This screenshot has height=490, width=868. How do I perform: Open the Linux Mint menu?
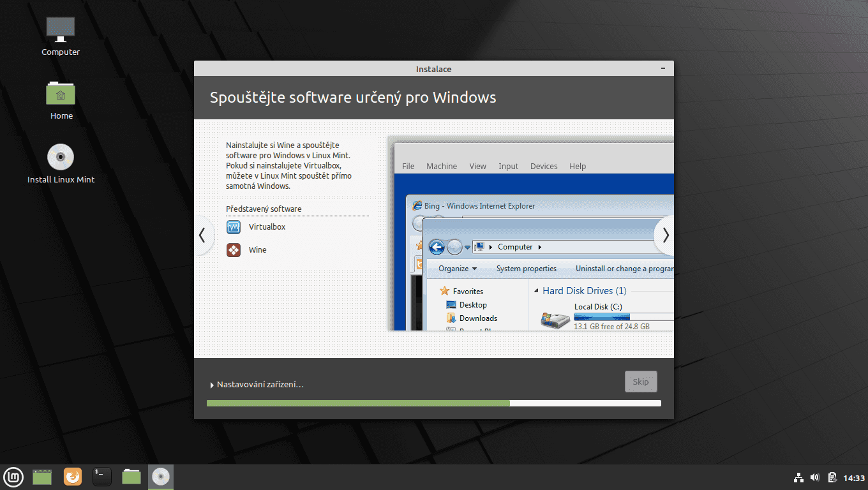point(13,477)
